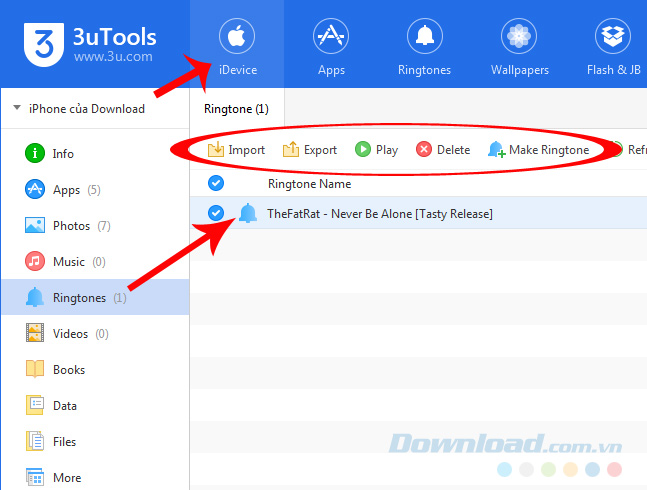
Task: Switch to the Ringtone (1) tab
Action: 236,108
